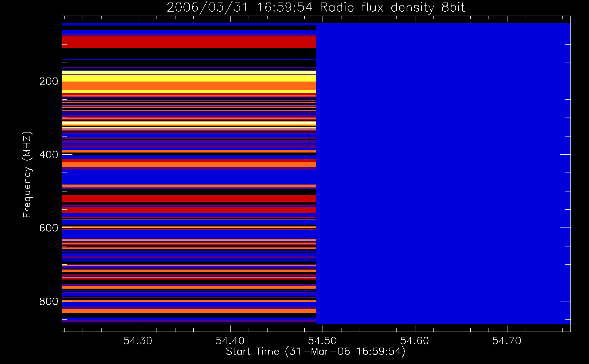Click the 'Start Time (31-Mar-06 16:59:54)' label
The height and width of the screenshot is (364, 589).
[316, 352]
